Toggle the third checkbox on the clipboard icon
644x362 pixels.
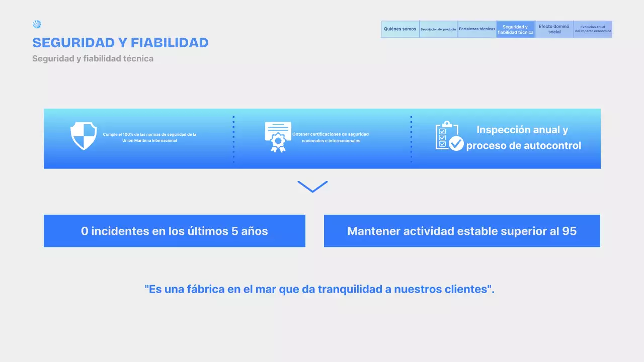tap(442, 143)
